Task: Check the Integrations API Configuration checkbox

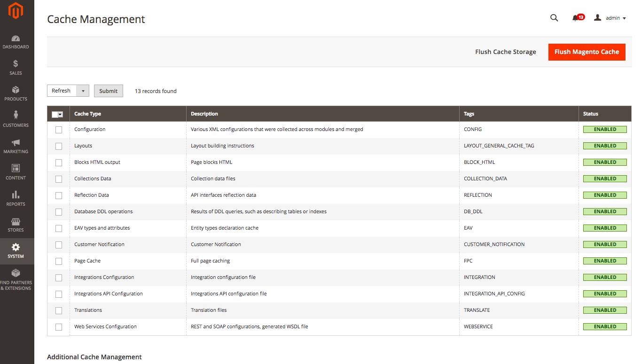Action: pyautogui.click(x=59, y=294)
